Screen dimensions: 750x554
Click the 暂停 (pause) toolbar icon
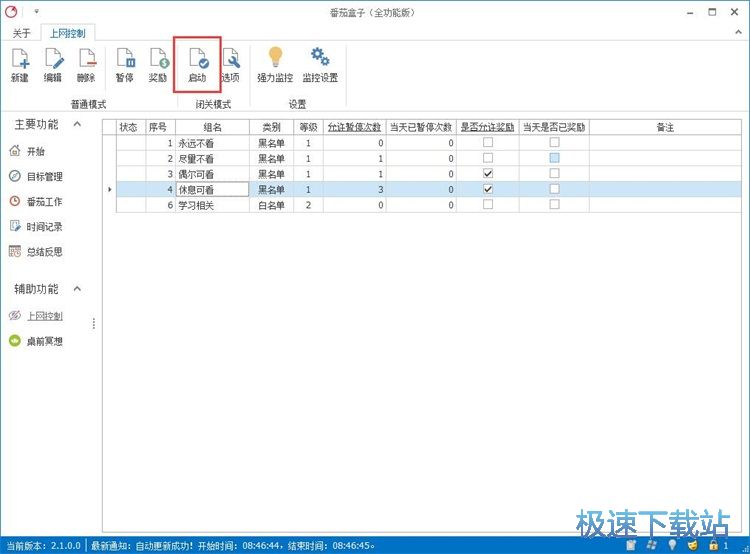click(x=125, y=59)
